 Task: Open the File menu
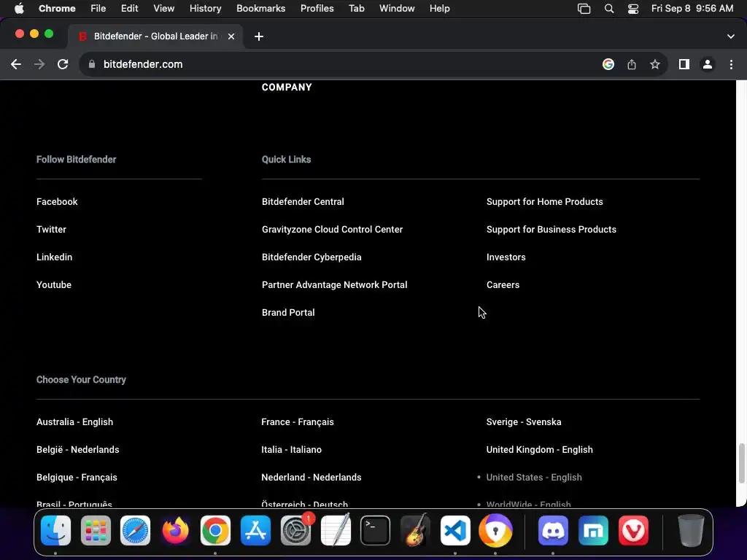[98, 9]
